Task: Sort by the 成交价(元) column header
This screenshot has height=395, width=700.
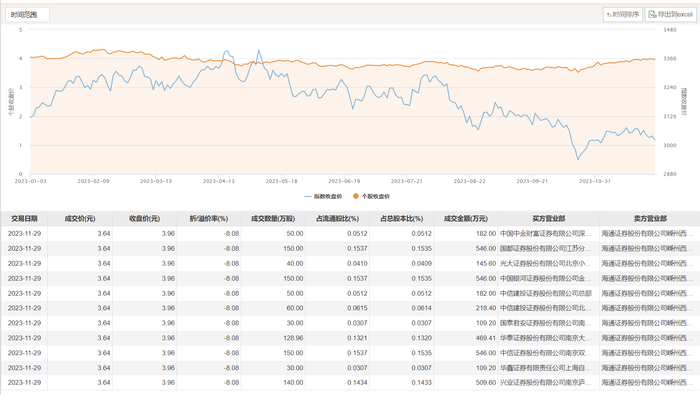Action: point(80,219)
